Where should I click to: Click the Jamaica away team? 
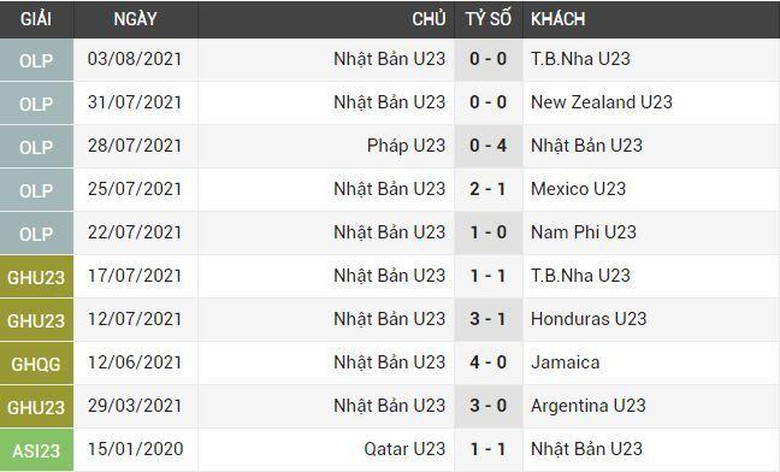click(x=565, y=363)
